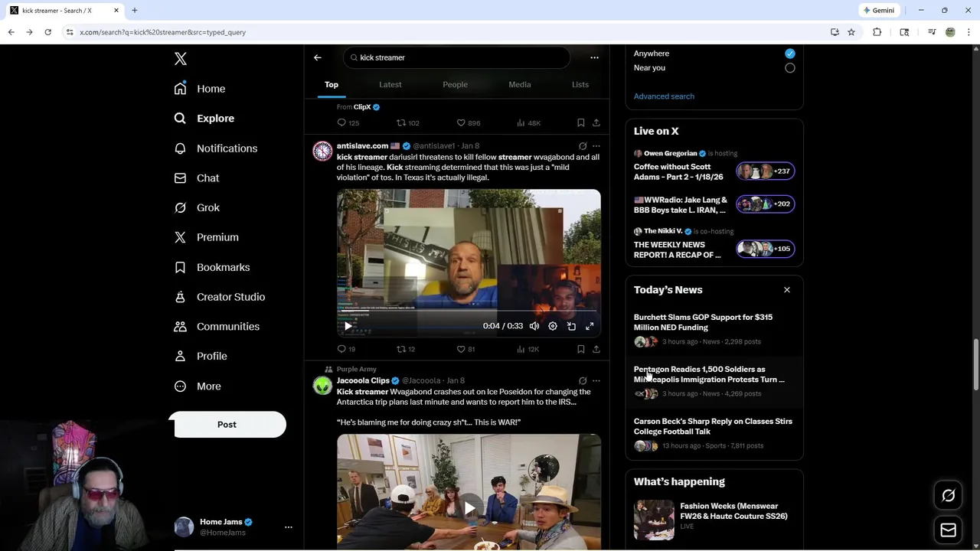Viewport: 980px width, 551px height.
Task: Toggle picture-in-picture for the video
Action: [571, 326]
